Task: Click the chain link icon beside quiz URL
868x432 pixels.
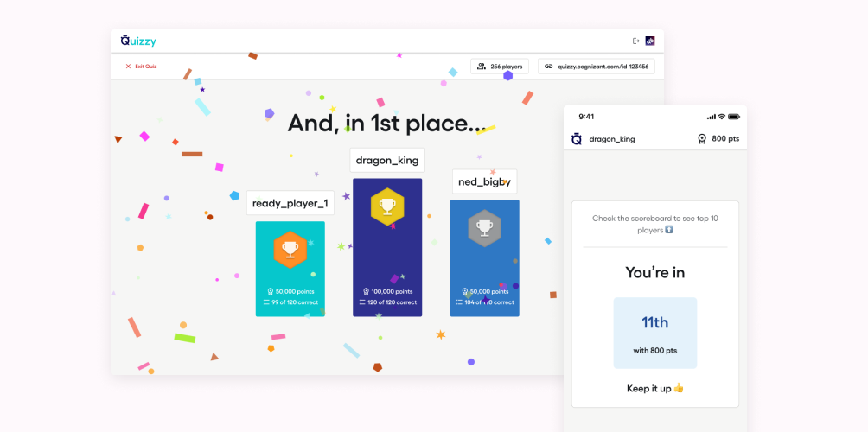Action: (x=549, y=67)
